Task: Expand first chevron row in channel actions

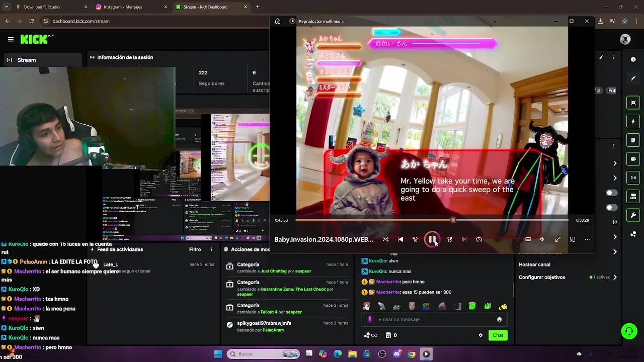Action: [615, 163]
